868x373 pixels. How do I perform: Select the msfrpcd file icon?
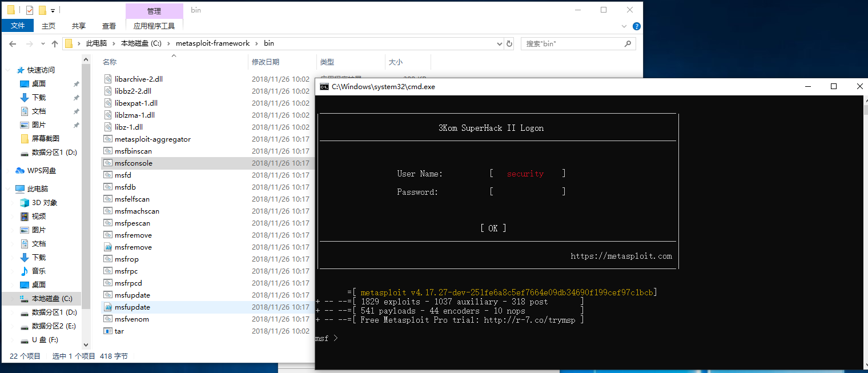point(108,283)
